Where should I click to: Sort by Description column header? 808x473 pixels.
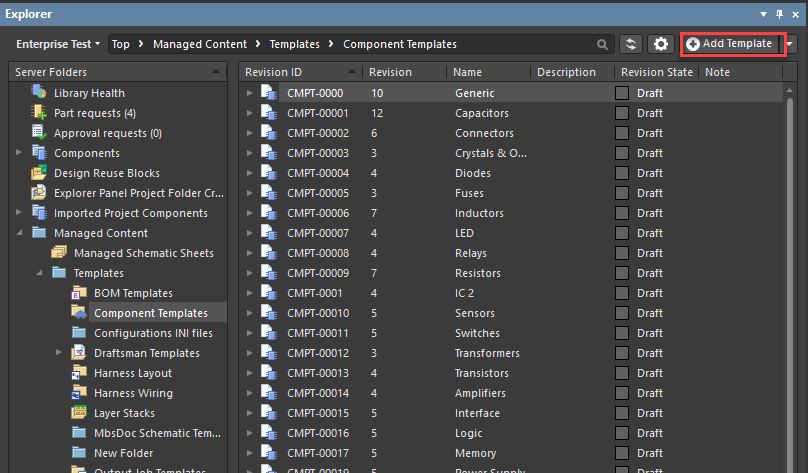click(x=572, y=72)
